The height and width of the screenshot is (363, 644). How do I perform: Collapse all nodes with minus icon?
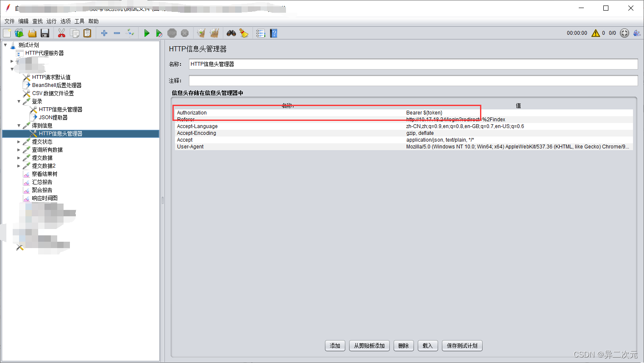[117, 33]
